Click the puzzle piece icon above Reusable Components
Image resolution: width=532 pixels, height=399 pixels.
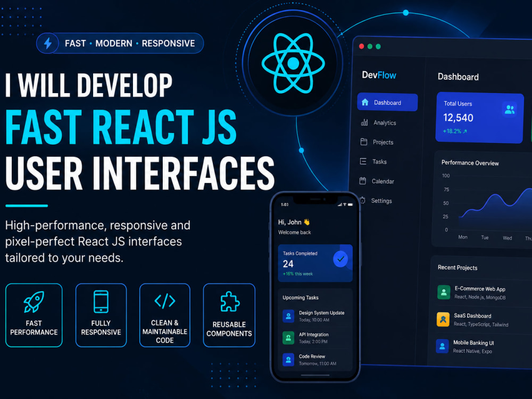pyautogui.click(x=230, y=301)
